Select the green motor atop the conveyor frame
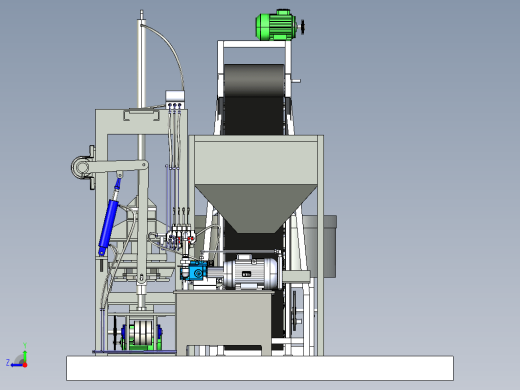Viewport: 520px width, 390px height. pos(276,25)
